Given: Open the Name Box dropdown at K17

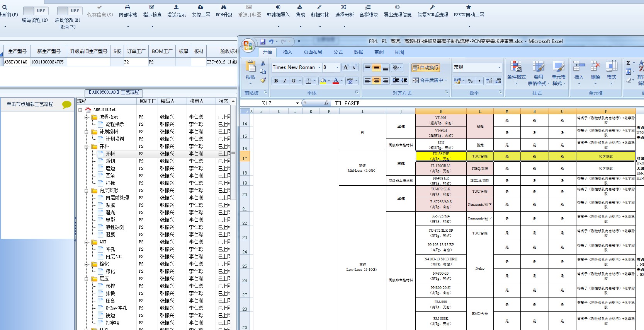Looking at the screenshot, I should (x=297, y=103).
